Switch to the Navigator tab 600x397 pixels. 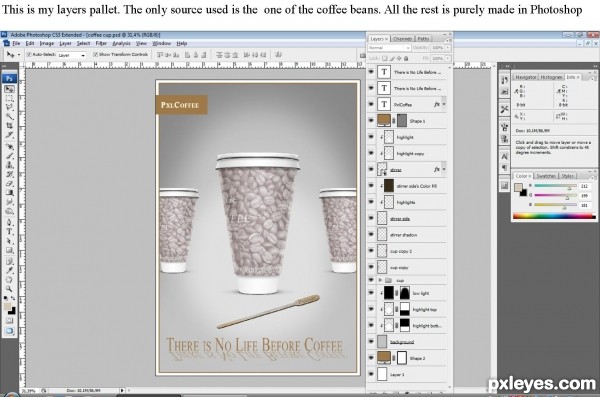tap(525, 77)
